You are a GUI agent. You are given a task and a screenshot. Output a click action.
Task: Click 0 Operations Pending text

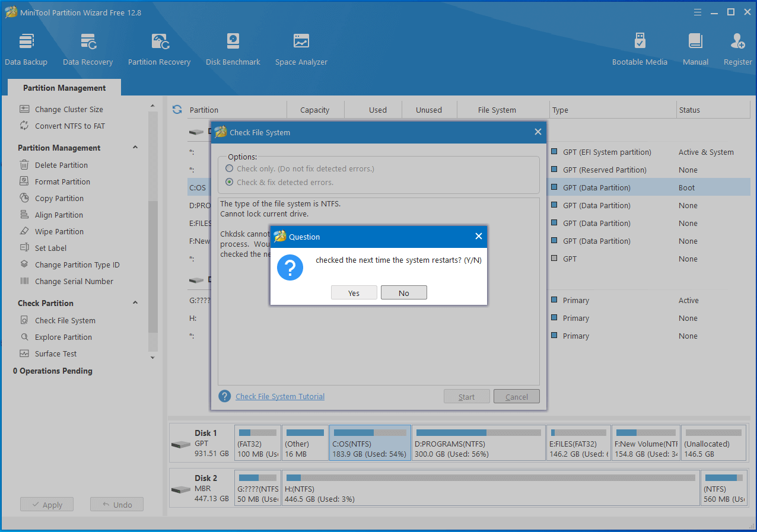pos(53,371)
